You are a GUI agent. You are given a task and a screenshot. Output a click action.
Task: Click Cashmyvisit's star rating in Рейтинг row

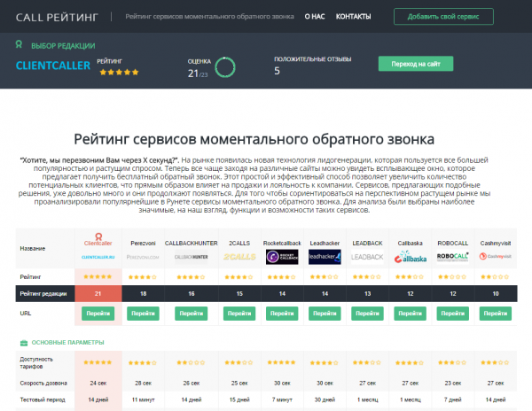pyautogui.click(x=496, y=277)
